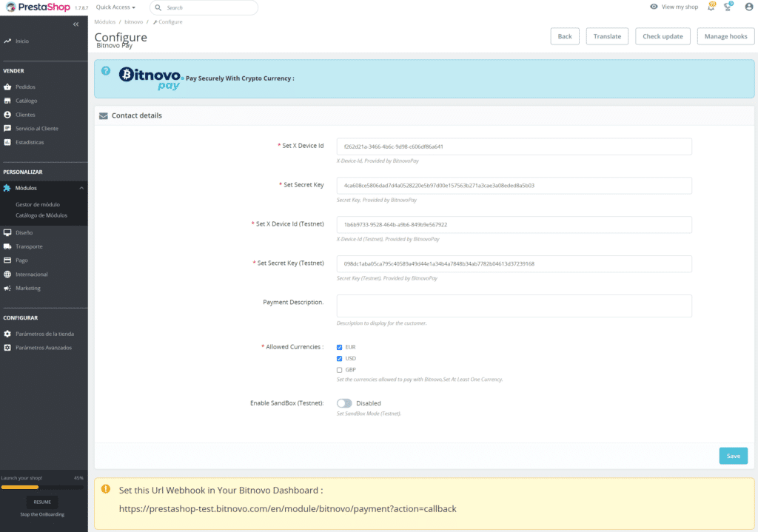Collapse sidebar with the double chevron icon
Image resolution: width=758 pixels, height=532 pixels.
coord(76,24)
